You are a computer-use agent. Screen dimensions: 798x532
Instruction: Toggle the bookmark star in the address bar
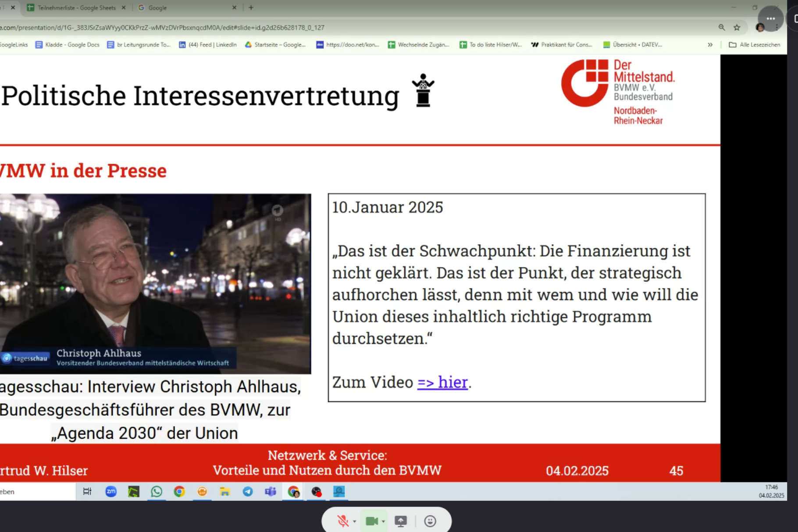(x=736, y=27)
